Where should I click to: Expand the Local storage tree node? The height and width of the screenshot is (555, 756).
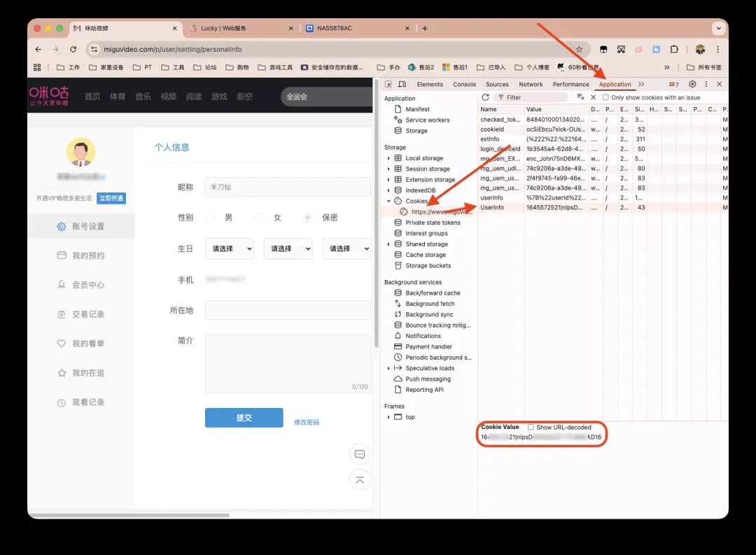point(388,158)
